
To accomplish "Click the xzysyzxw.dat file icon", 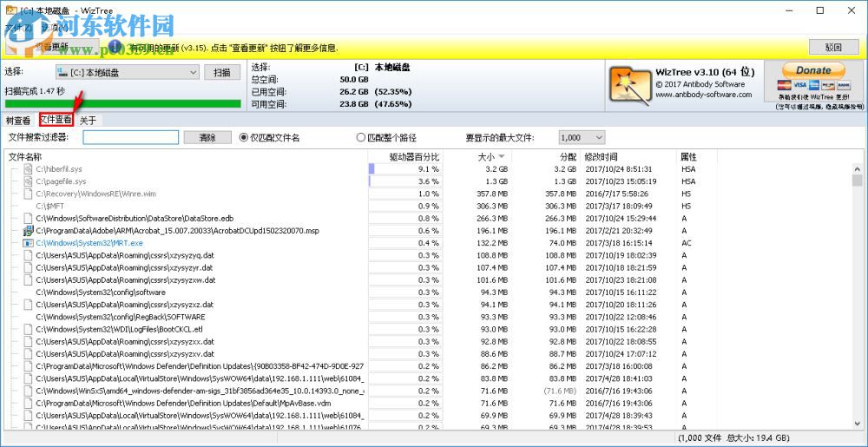I will click(x=28, y=280).
